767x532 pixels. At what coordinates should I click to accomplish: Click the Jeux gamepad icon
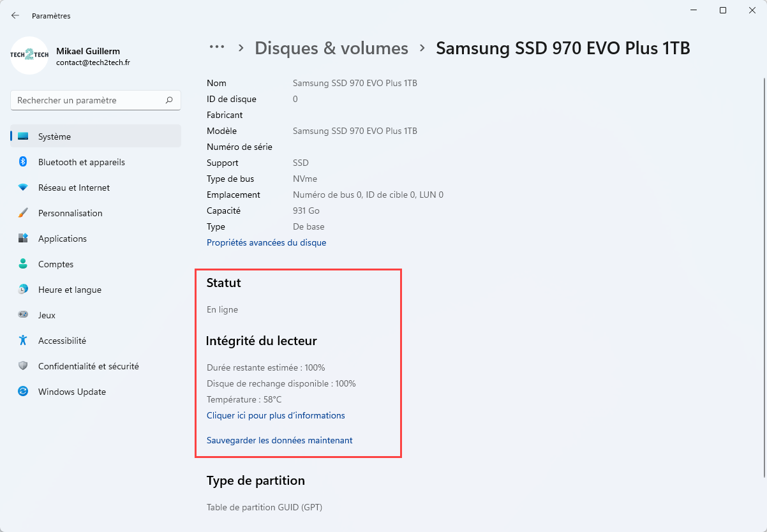pos(23,315)
